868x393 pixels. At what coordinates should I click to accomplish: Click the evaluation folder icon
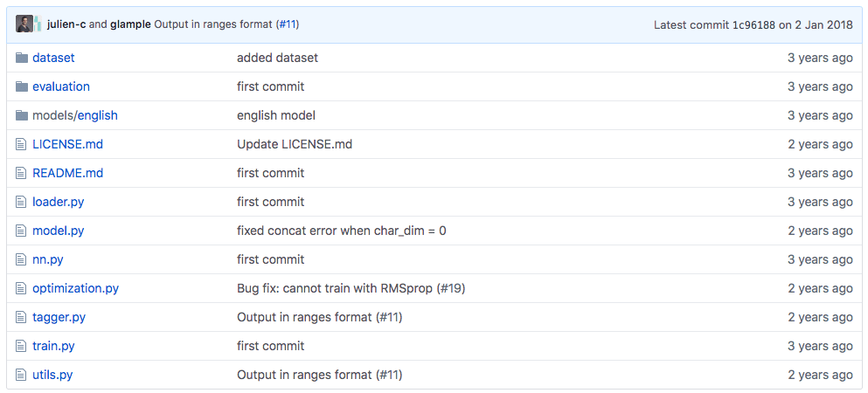click(22, 86)
